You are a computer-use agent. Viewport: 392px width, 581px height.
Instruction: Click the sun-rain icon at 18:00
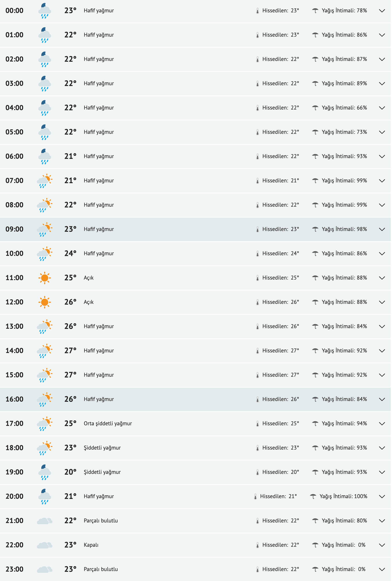tap(44, 448)
